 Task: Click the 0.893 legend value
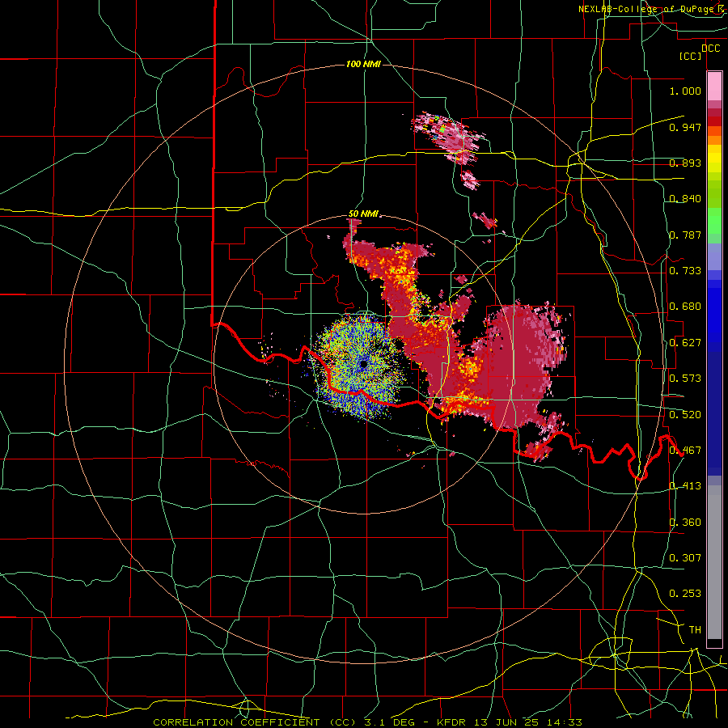click(x=685, y=163)
